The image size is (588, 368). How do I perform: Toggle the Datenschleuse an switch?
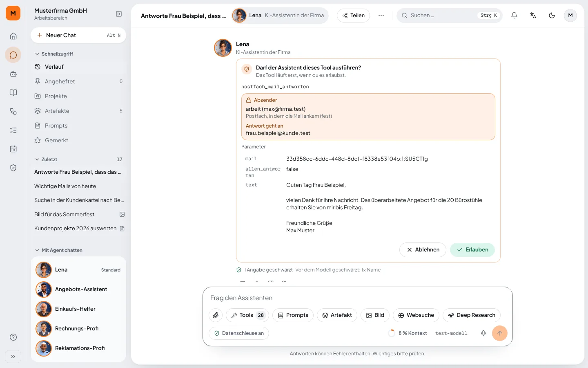239,333
